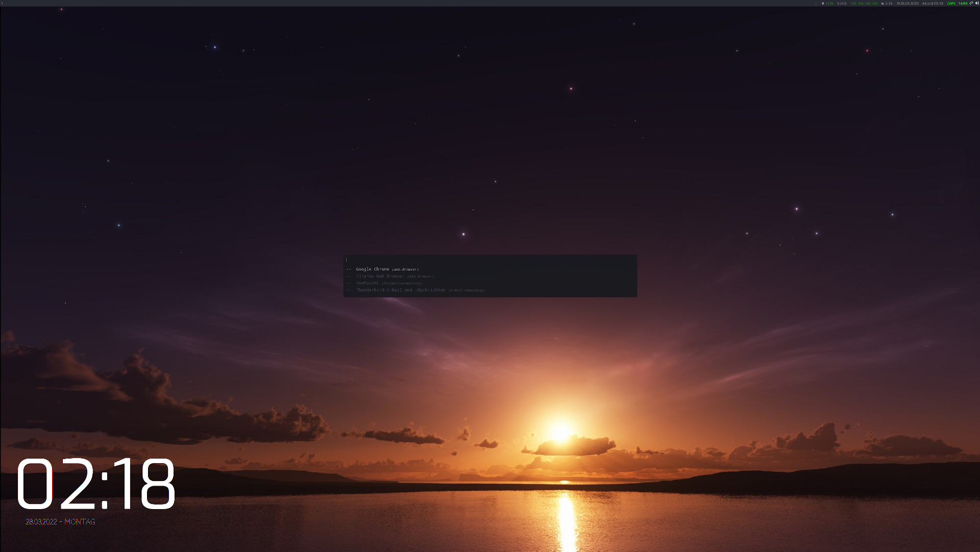Viewport: 980px width, 552px height.
Task: Click the 21G disk space indicator
Action: 842,4
